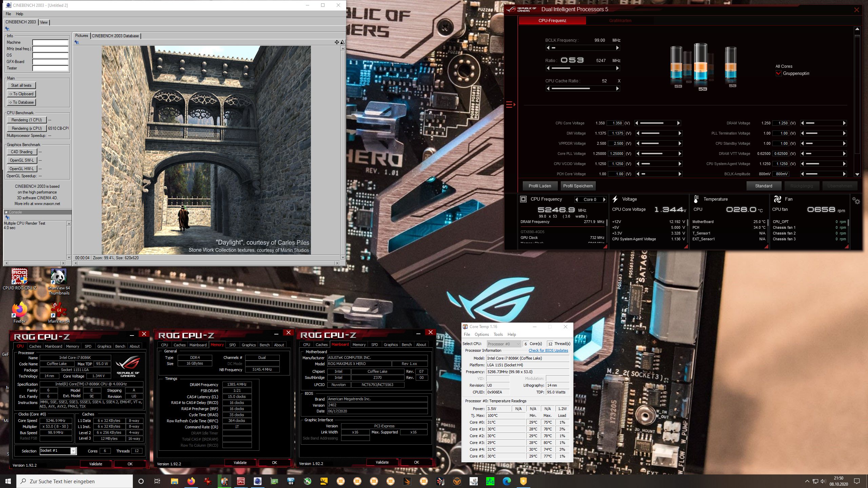
Task: Click the BCLK Frequency slider track
Action: (x=583, y=48)
